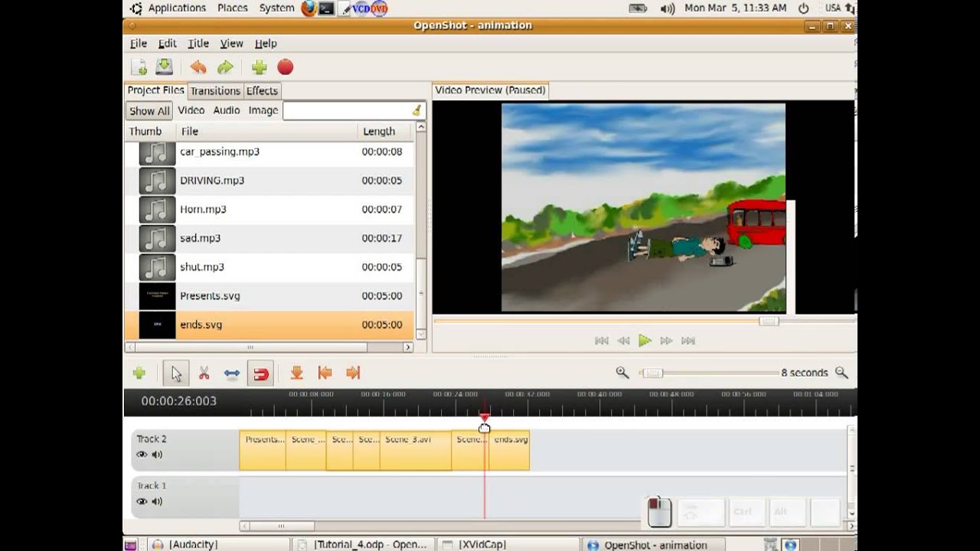Switch to the Effects tab

click(x=262, y=90)
